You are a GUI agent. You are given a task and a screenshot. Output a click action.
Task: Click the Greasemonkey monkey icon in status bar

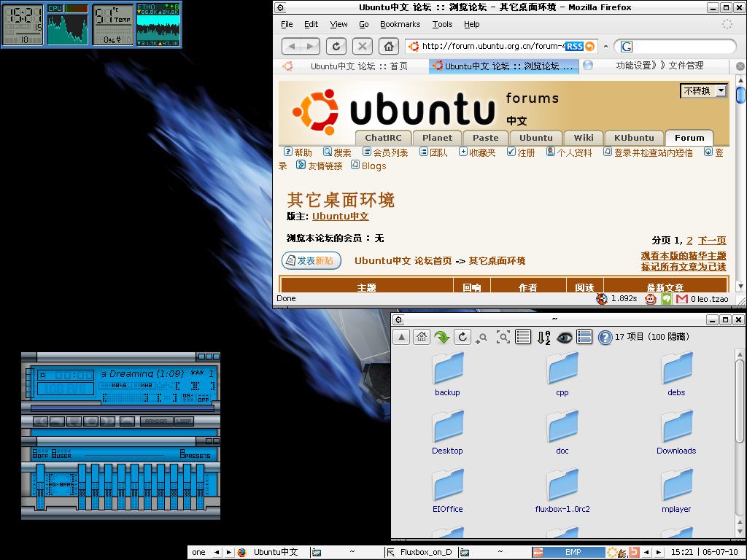[650, 299]
